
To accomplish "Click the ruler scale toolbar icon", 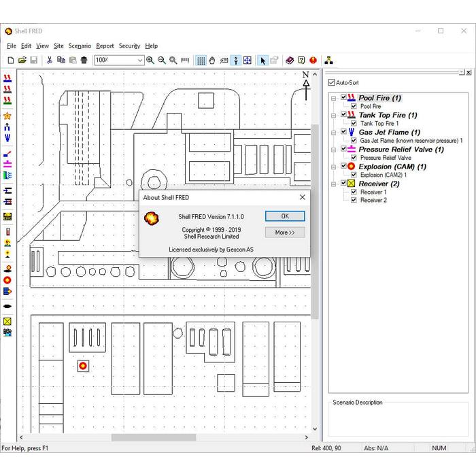I will pyautogui.click(x=185, y=61).
